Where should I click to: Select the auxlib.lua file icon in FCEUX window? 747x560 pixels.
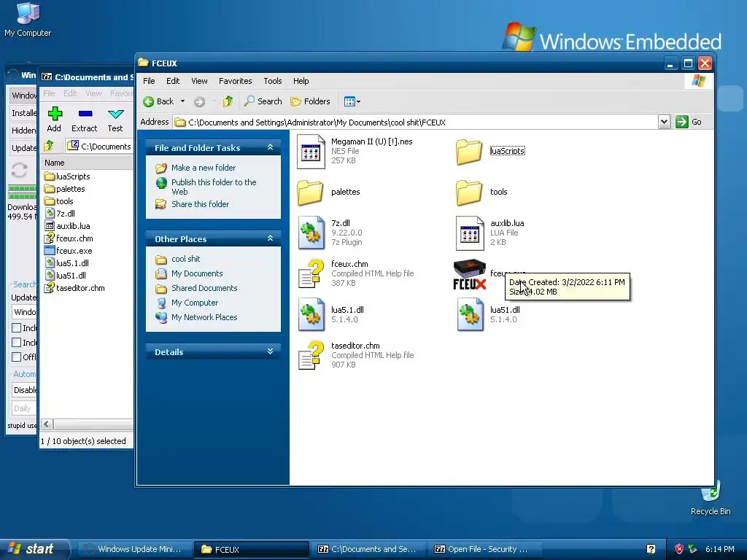pos(470,233)
